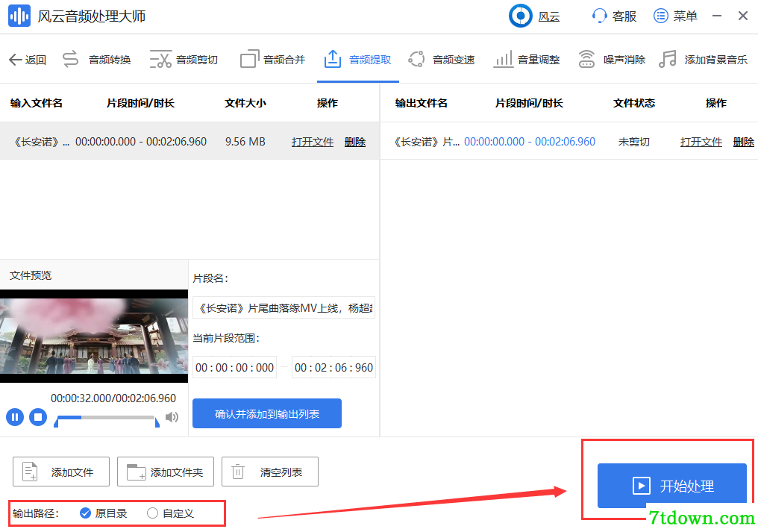Click the 文件预览 panel label

point(31,275)
